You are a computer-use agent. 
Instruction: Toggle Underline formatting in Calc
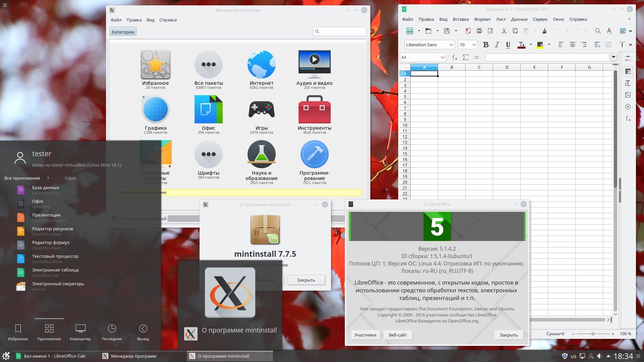(x=508, y=45)
